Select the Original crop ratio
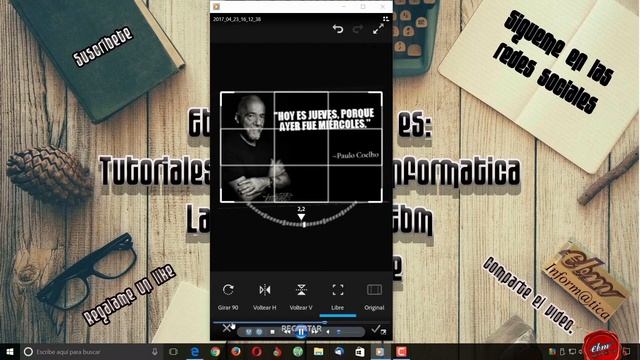640x360 pixels. 374,297
